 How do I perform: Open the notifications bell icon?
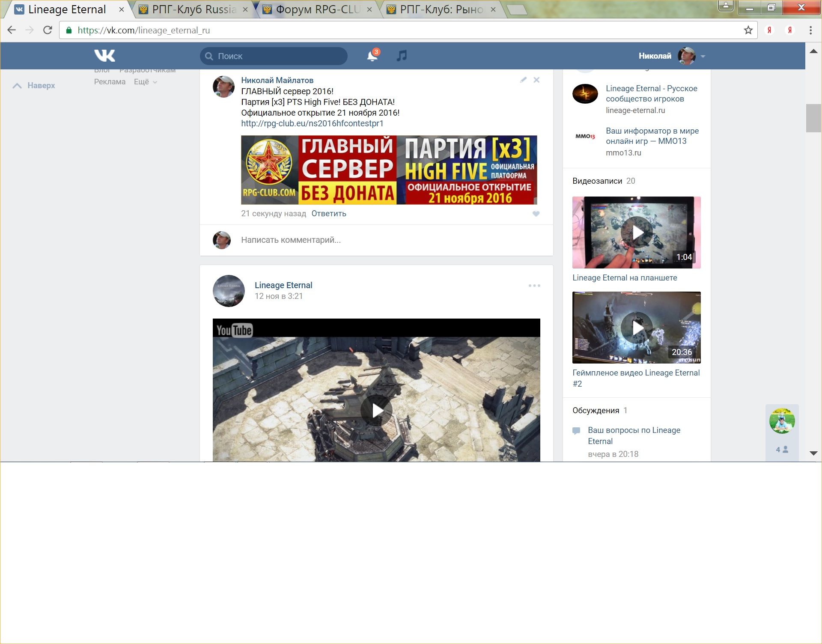tap(372, 56)
